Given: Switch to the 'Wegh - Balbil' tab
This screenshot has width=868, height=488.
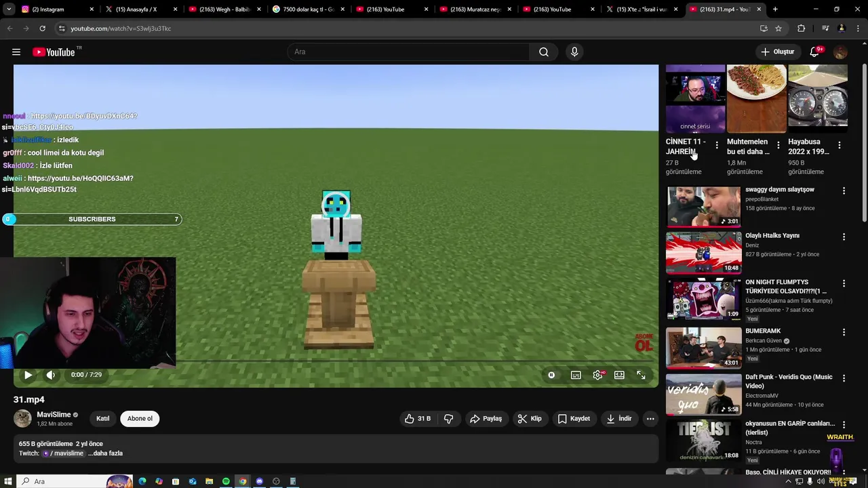Looking at the screenshot, I should tap(225, 9).
